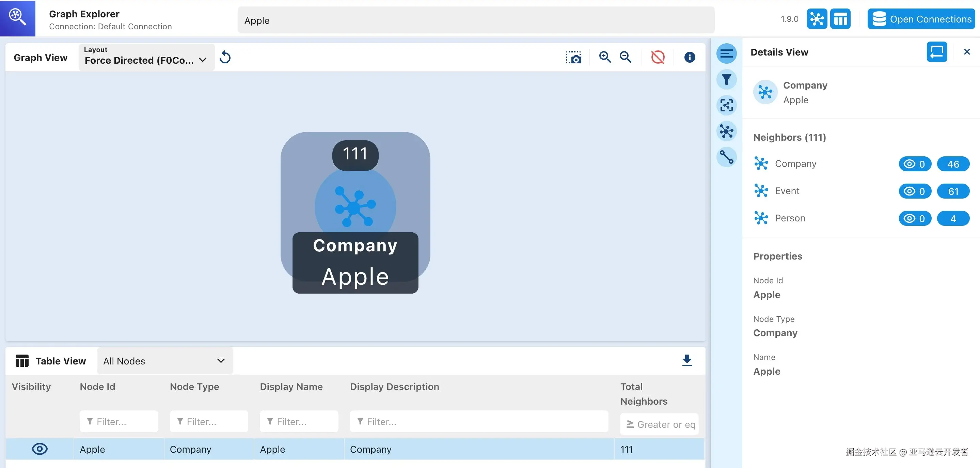Click the Apple search input field
The height and width of the screenshot is (468, 980).
tap(476, 20)
